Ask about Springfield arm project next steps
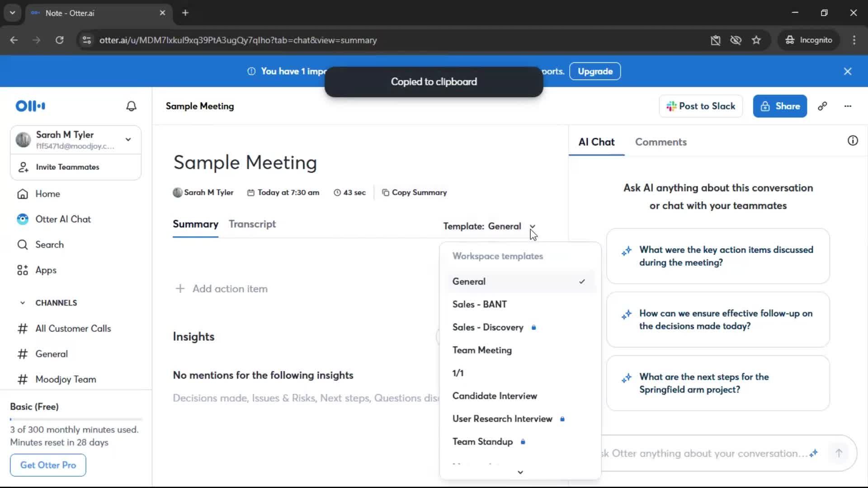 [718, 383]
